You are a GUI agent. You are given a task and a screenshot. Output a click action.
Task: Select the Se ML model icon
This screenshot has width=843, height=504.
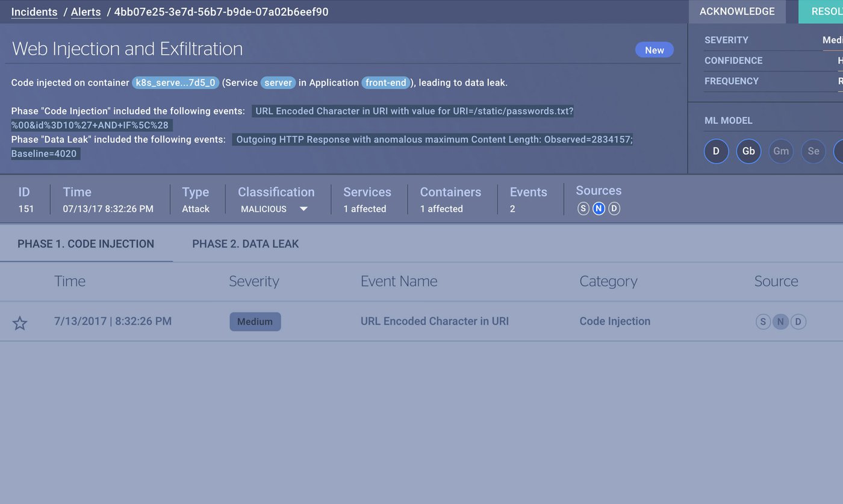[813, 151]
